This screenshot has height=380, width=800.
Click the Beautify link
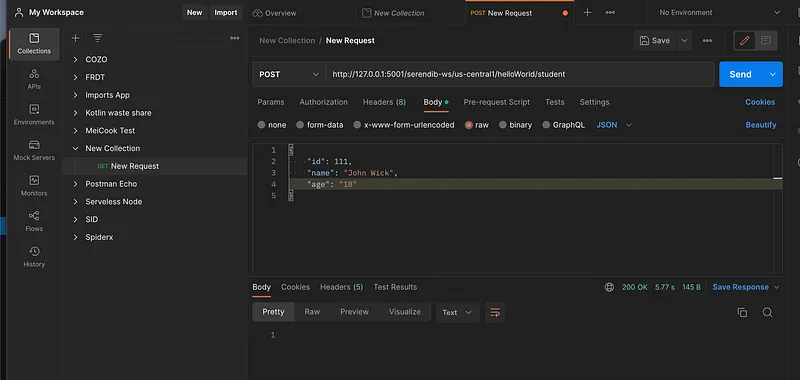click(x=761, y=125)
